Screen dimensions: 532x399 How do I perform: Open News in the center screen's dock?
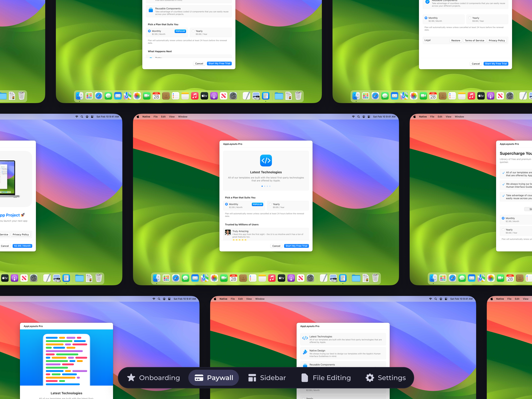point(301,278)
